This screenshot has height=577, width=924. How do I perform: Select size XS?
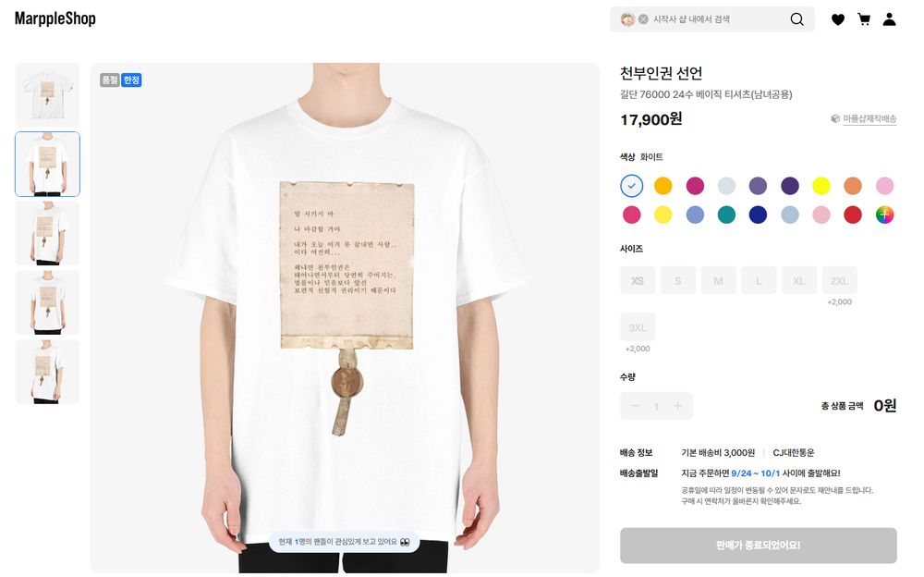point(638,280)
